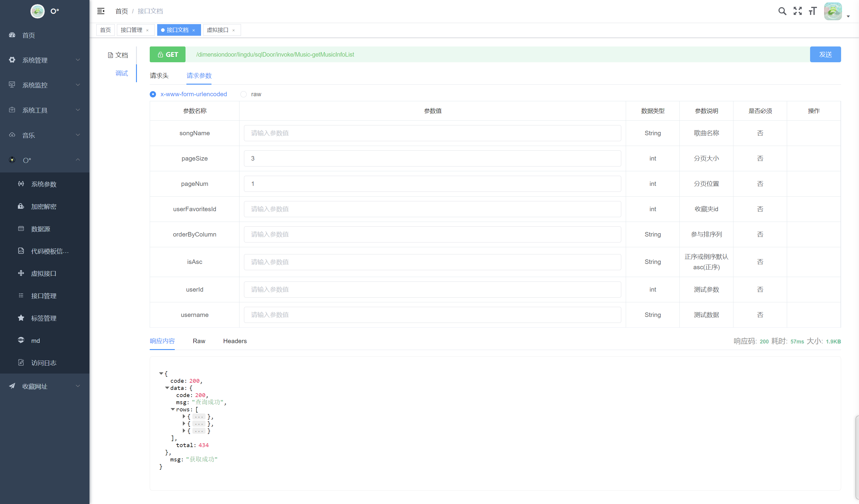The image size is (859, 504).
Task: Collapse sidebar with hamburger icon
Action: (101, 11)
